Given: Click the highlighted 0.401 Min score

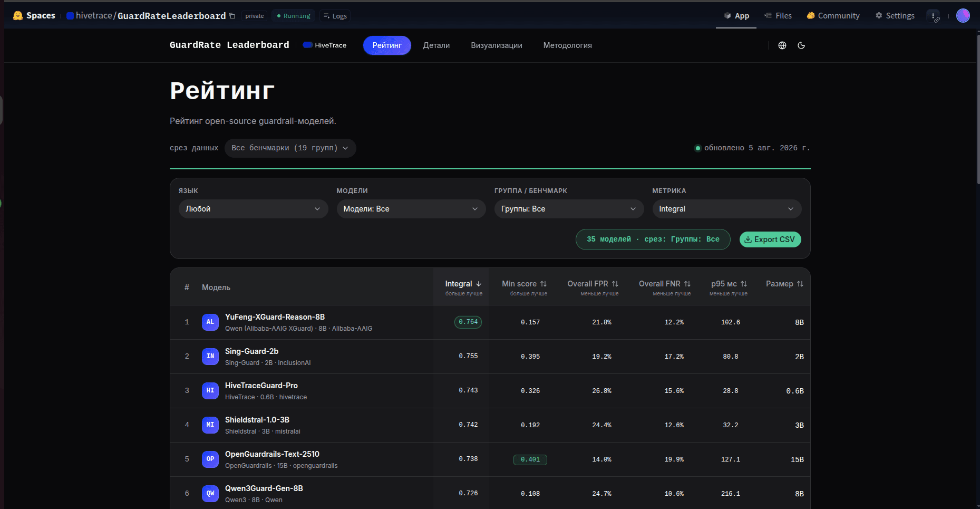Looking at the screenshot, I should pos(530,459).
